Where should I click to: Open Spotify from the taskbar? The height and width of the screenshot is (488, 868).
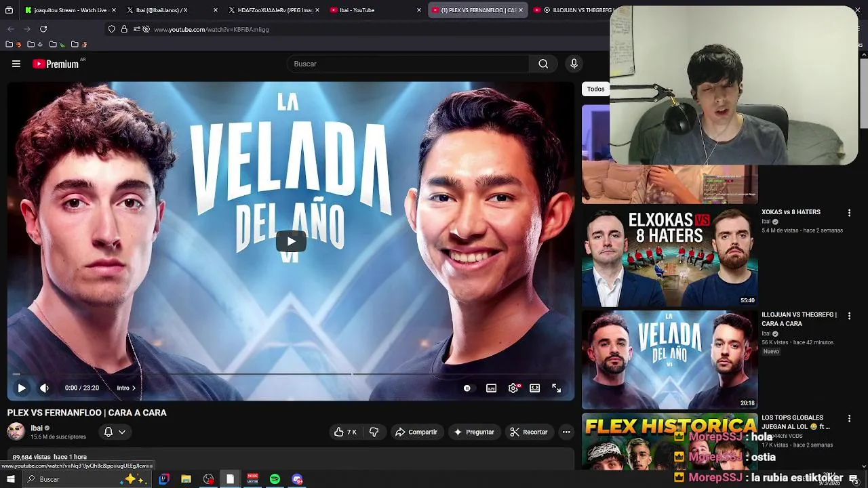[275, 479]
